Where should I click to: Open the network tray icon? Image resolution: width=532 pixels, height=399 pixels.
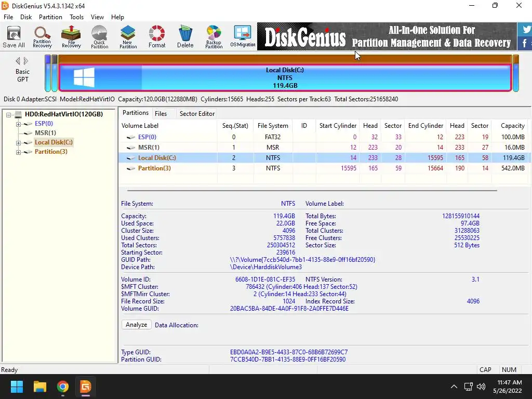click(469, 387)
